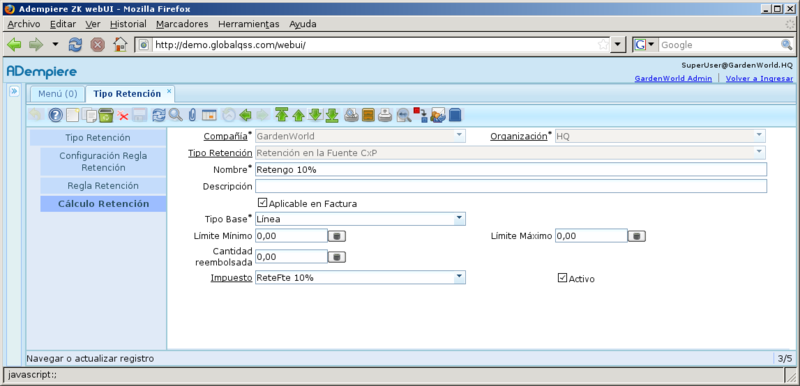Click the Save floppy disk icon

coord(139,116)
